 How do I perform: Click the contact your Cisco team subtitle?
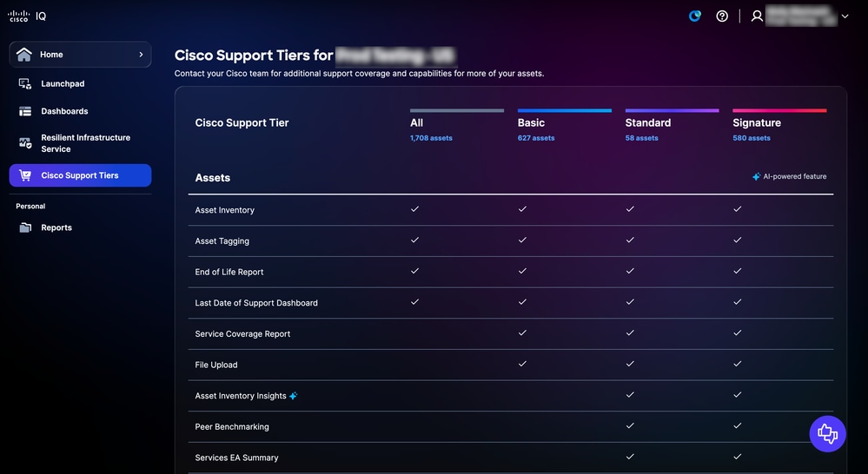coord(359,74)
